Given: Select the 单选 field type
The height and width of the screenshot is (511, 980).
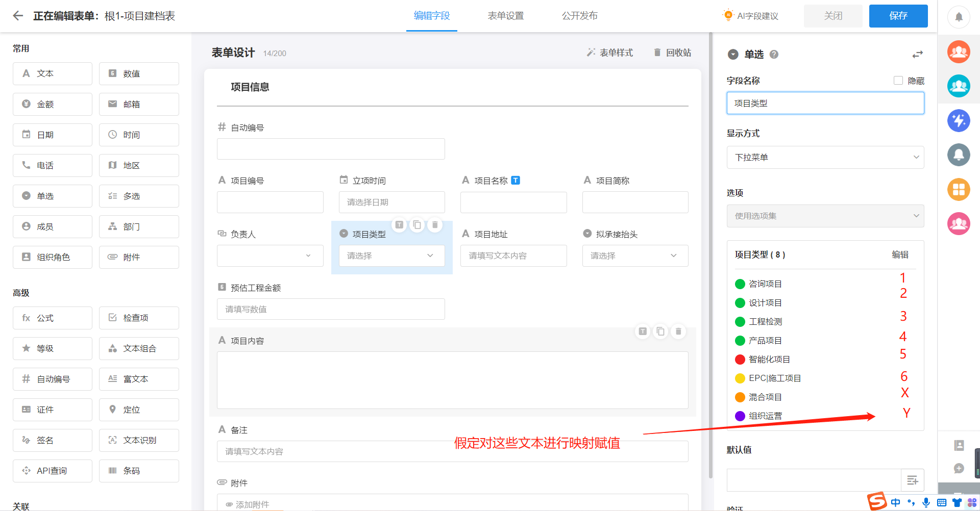Looking at the screenshot, I should [52, 196].
